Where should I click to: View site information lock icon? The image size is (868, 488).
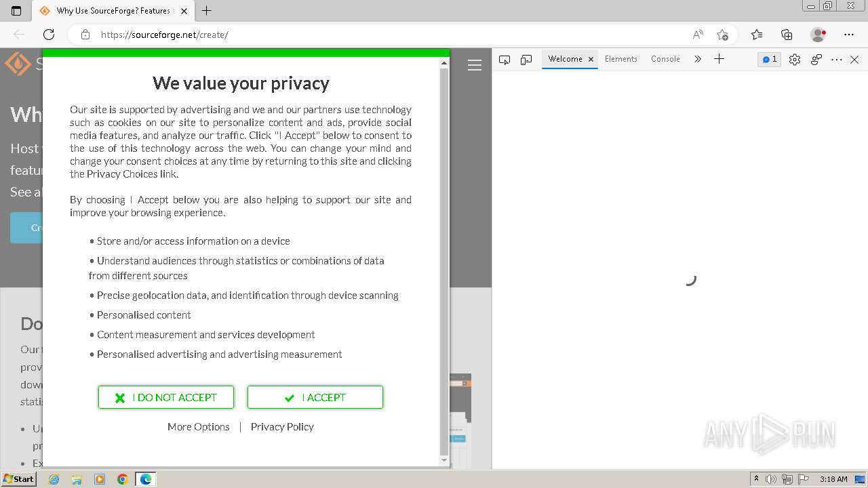click(85, 35)
